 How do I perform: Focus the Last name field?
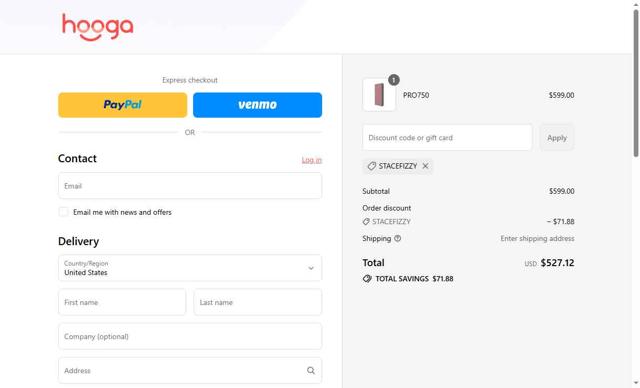(258, 302)
